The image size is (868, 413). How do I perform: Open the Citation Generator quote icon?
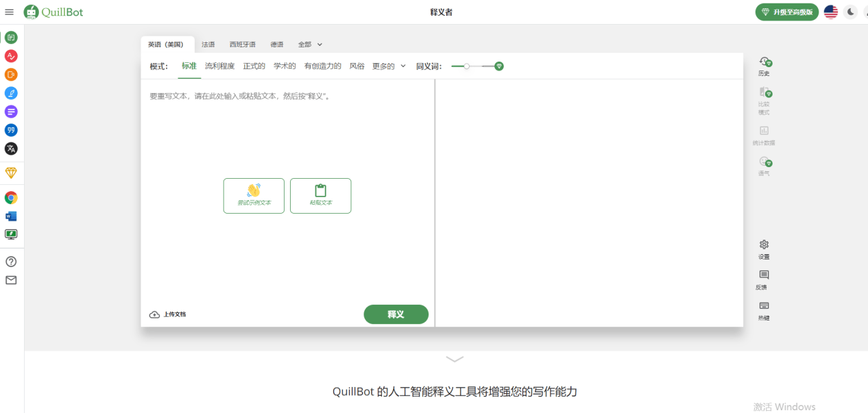tap(11, 130)
